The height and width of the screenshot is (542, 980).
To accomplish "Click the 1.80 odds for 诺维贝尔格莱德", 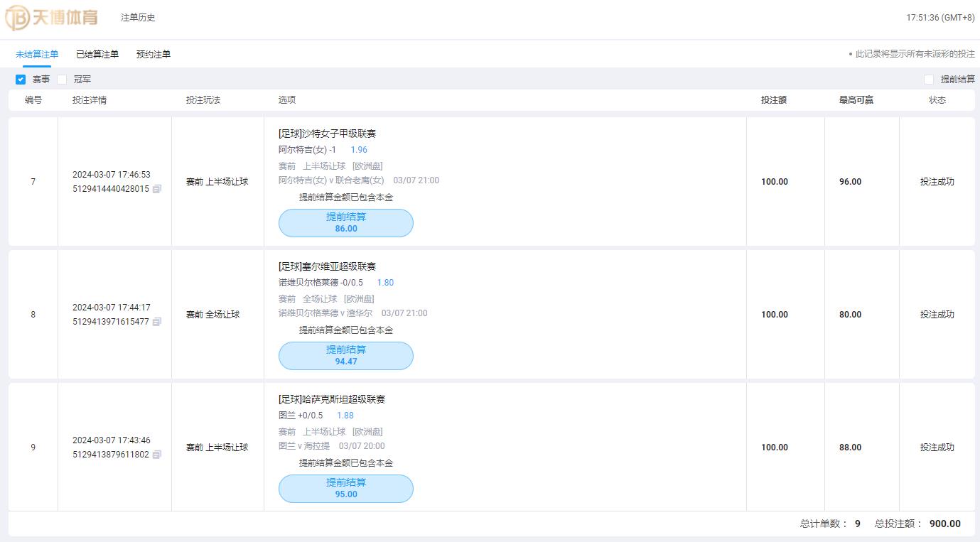I will 385,283.
